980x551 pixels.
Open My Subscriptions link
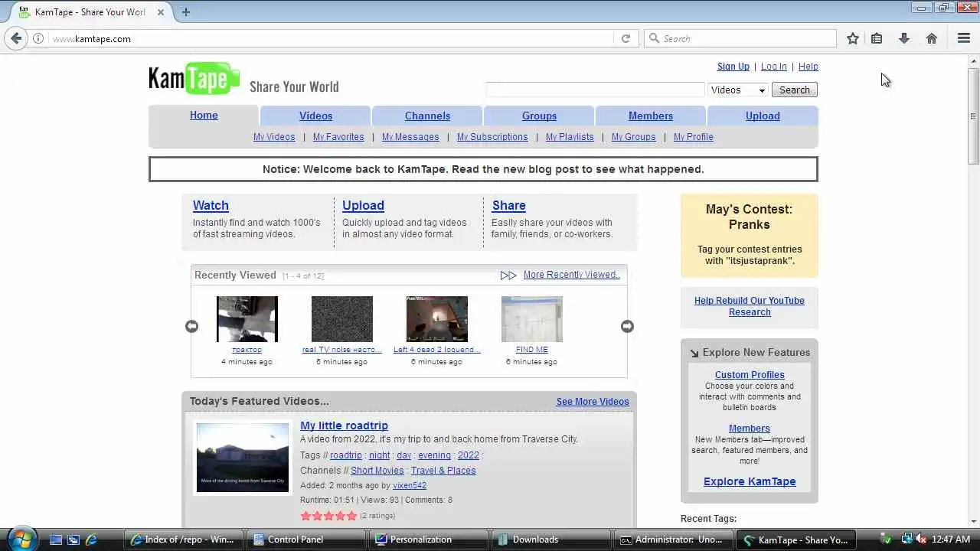[x=492, y=137]
